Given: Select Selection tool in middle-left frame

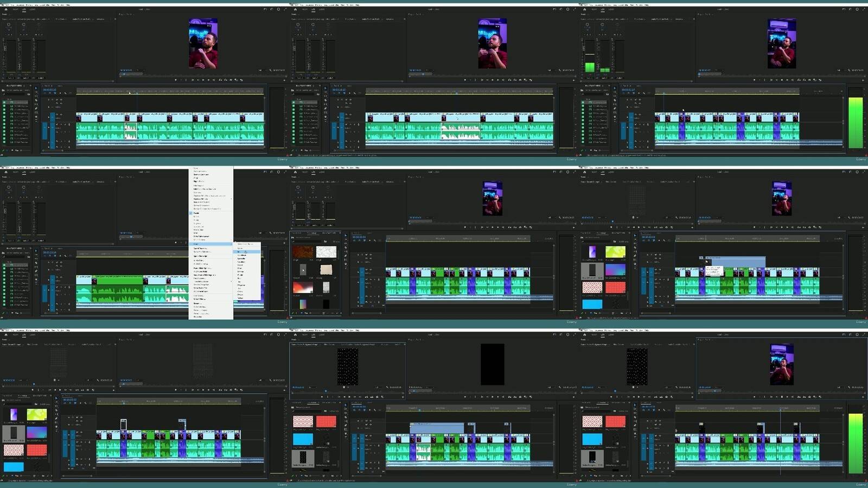Looking at the screenshot, I should coord(36,251).
